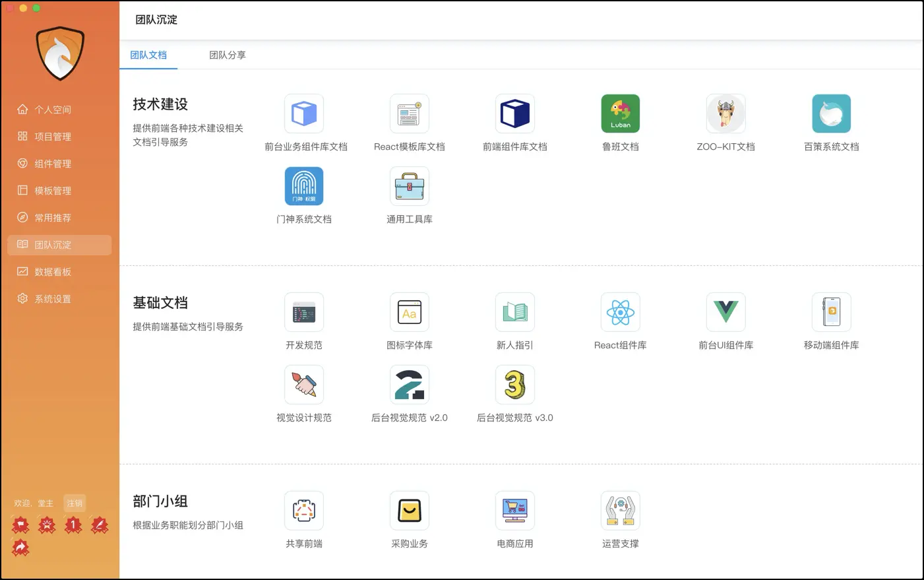
Task: Open 视觉设计规范 paintbrush icon
Action: (x=304, y=385)
